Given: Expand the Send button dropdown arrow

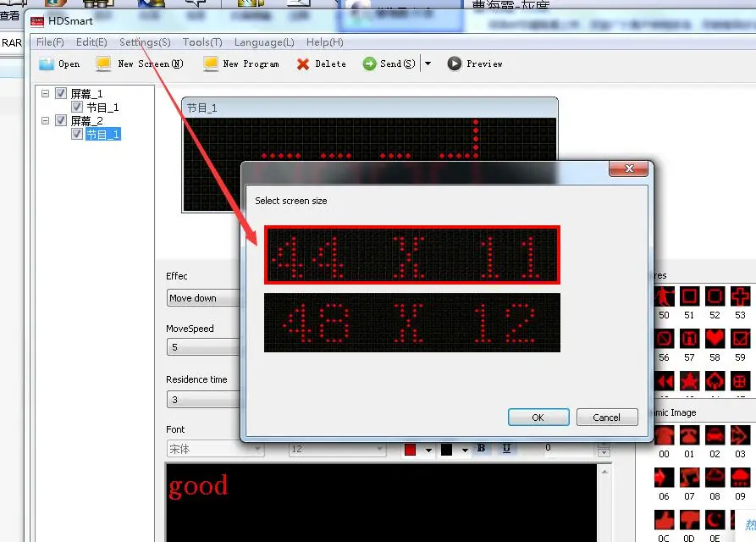Looking at the screenshot, I should [428, 64].
